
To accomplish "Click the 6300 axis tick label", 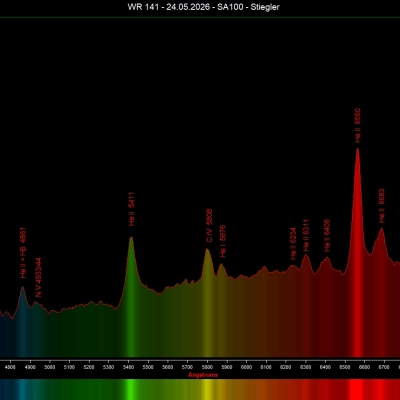I will click(306, 367).
